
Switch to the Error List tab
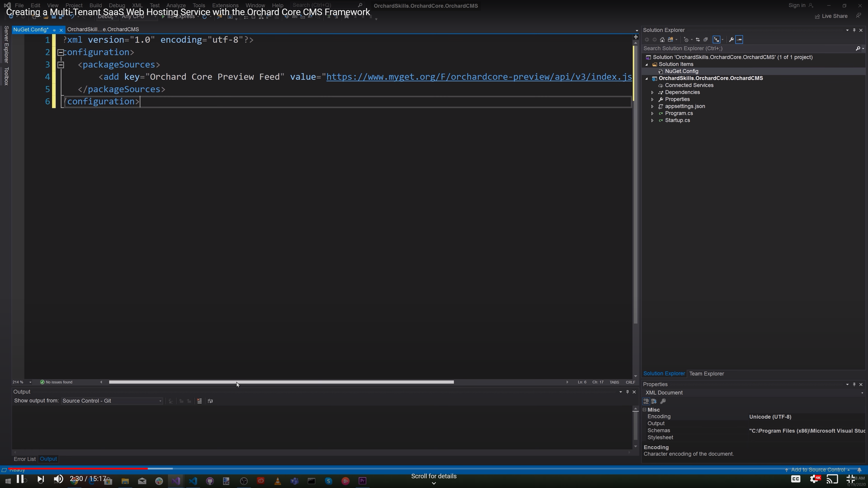click(x=25, y=459)
